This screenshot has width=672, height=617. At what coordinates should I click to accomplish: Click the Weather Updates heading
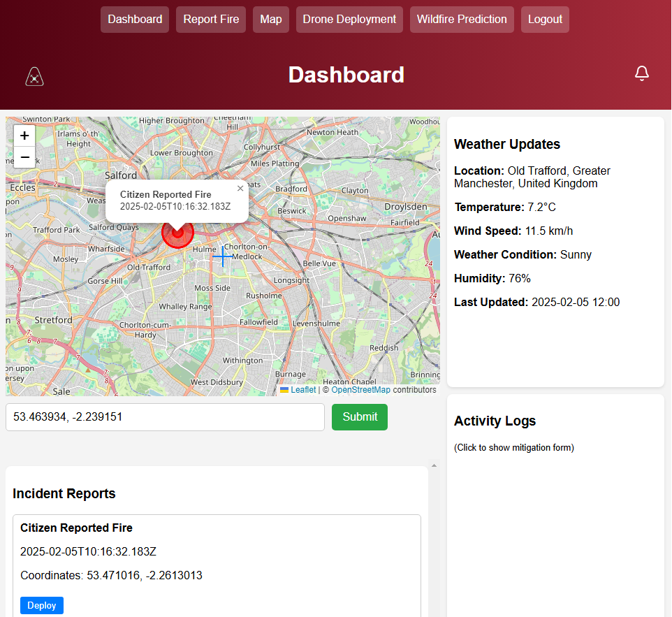(x=507, y=144)
